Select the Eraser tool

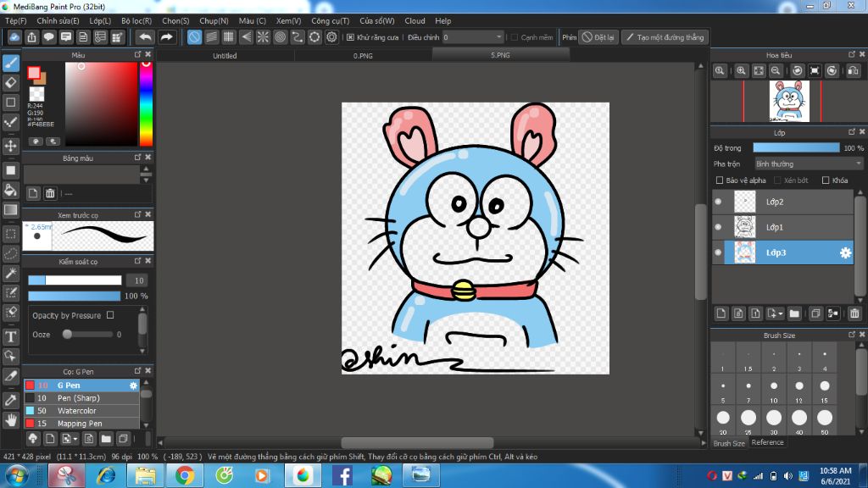pos(11,83)
